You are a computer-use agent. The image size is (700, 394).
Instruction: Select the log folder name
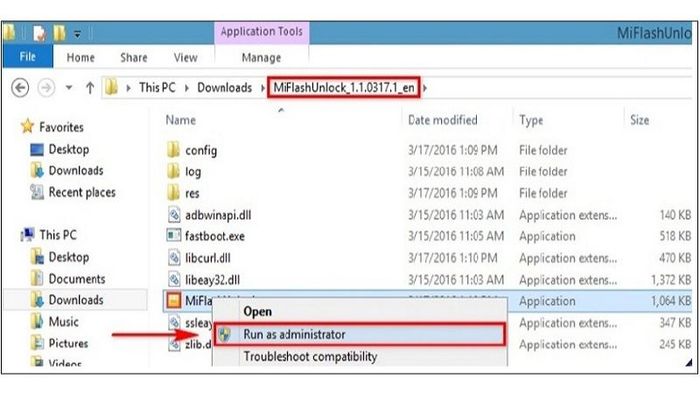(x=193, y=172)
